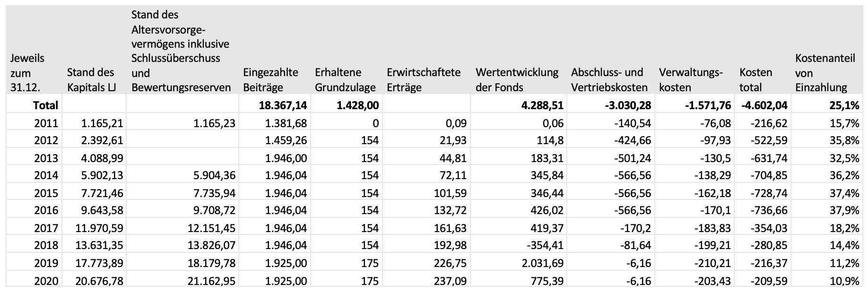
Task: Click the 2011 year row label
Action: coord(46,123)
